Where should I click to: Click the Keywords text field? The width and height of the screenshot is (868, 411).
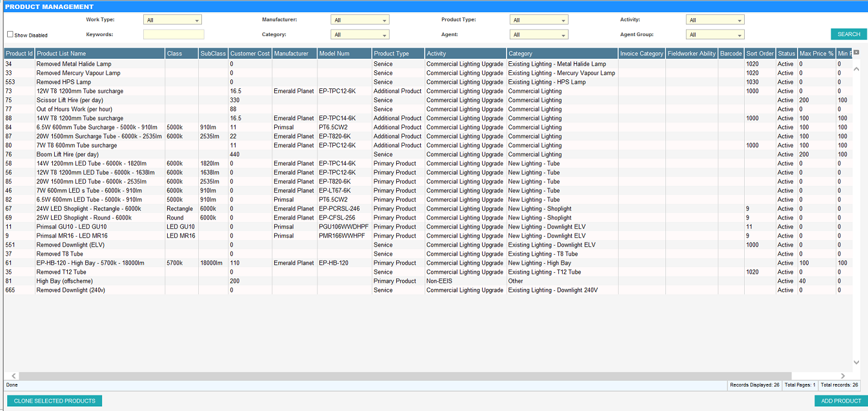click(174, 35)
